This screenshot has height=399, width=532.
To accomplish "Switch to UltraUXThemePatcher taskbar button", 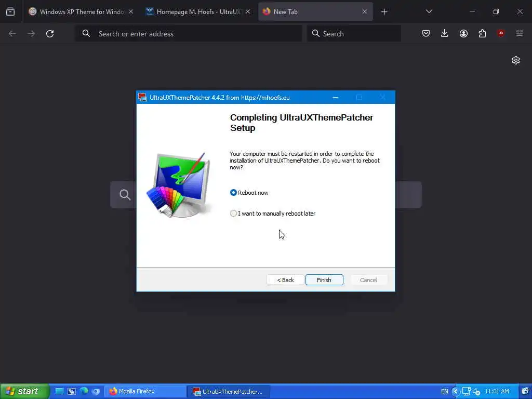I will [229, 392].
